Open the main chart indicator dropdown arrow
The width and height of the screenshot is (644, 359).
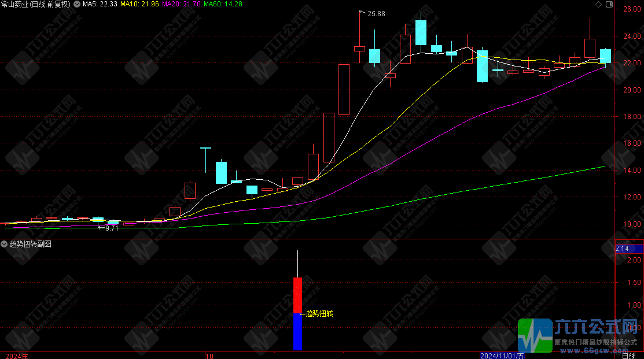[78, 4]
